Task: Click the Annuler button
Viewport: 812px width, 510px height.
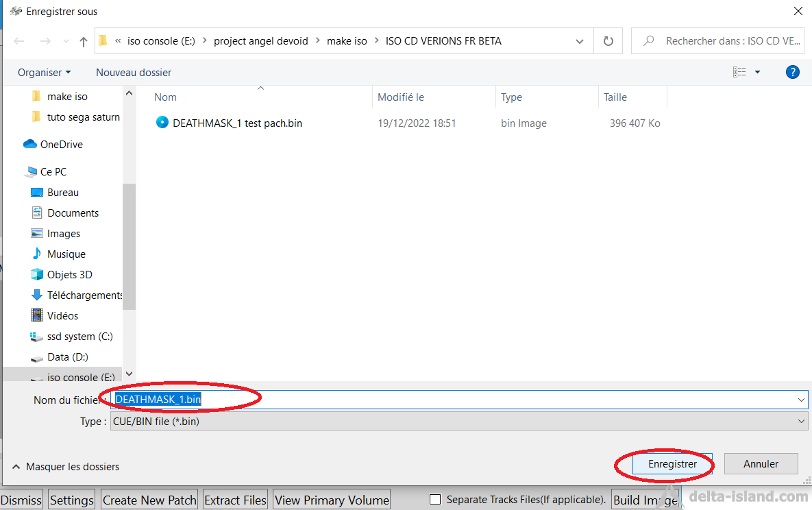Action: 761,464
